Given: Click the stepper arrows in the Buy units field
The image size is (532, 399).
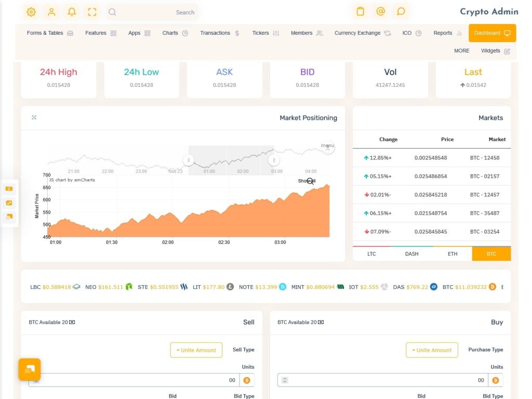Looking at the screenshot, I should [x=284, y=380].
